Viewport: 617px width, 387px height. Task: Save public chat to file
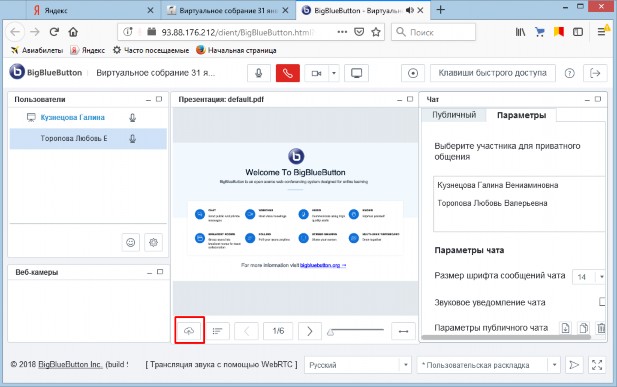click(x=565, y=328)
